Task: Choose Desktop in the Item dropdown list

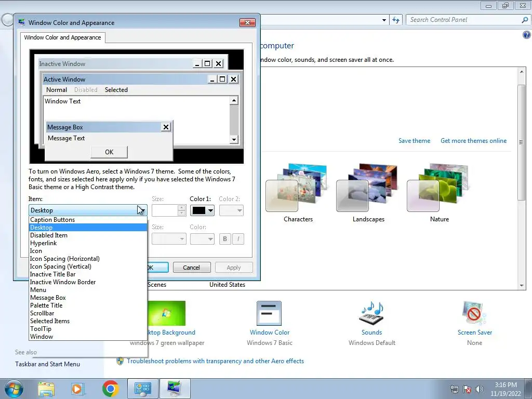Action: coord(88,228)
